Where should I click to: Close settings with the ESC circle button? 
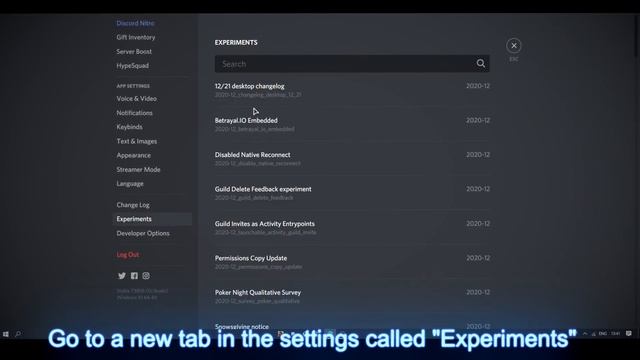[514, 46]
